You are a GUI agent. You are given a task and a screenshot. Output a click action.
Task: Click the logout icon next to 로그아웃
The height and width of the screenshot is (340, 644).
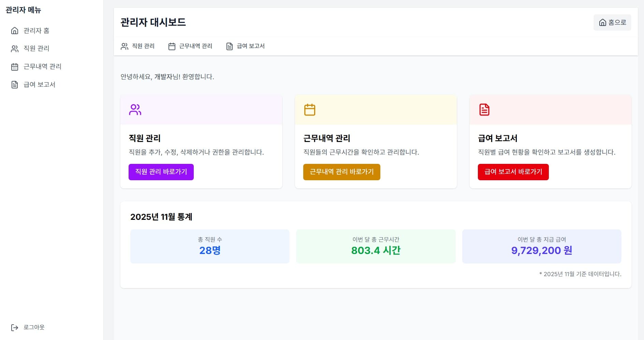[14, 327]
